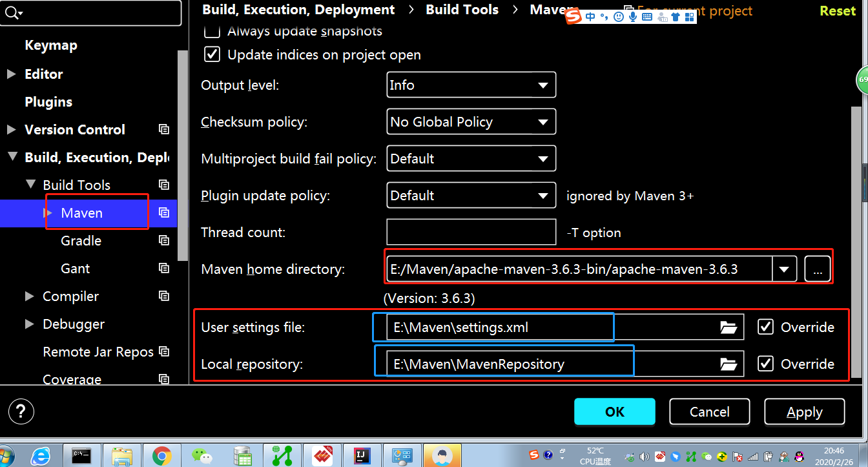Open the Checksum policy dropdown
This screenshot has width=868, height=467.
471,122
